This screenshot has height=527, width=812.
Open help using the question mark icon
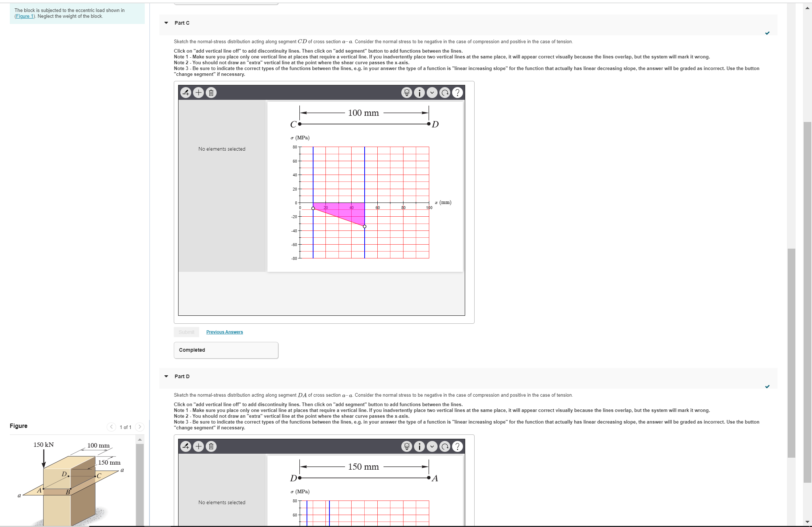click(458, 93)
